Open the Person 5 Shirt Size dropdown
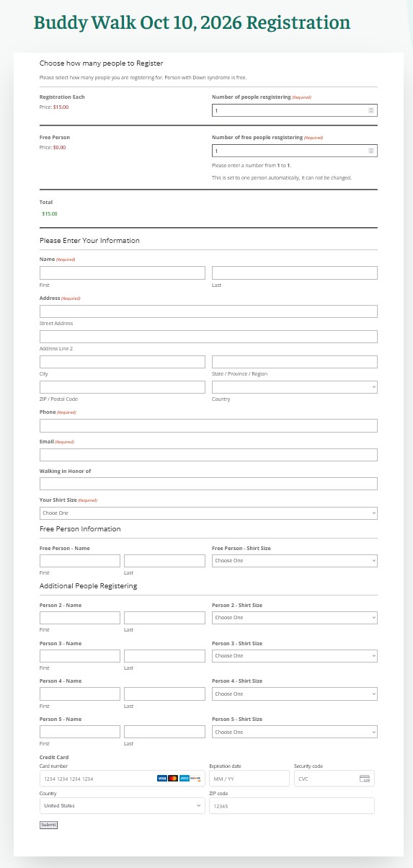Viewport: 413px width, 868px height. pyautogui.click(x=295, y=732)
